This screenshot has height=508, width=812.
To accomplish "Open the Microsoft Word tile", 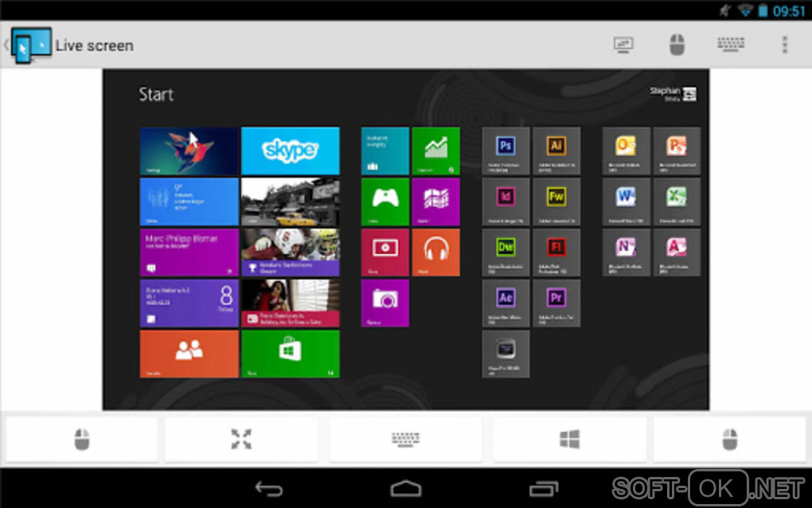I will 626,201.
